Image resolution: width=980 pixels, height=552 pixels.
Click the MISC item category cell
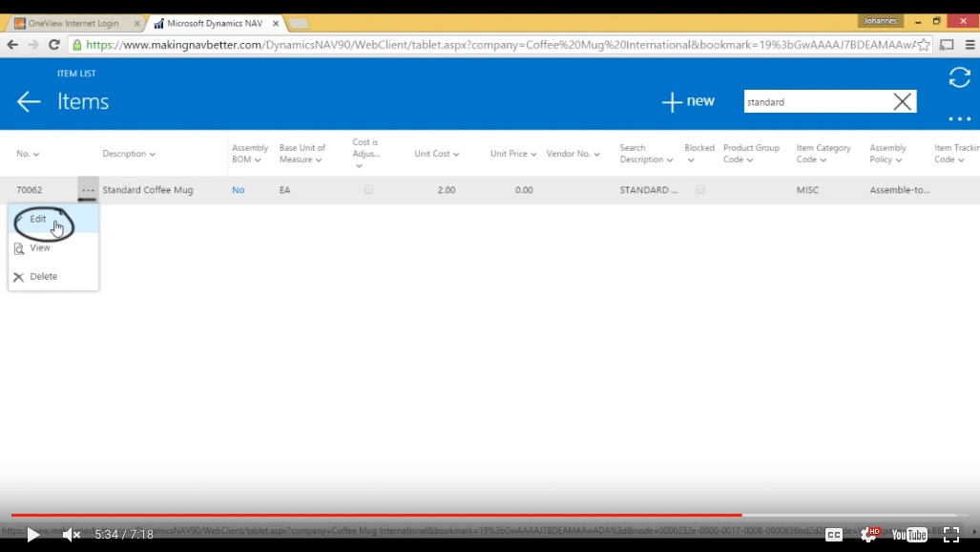pos(807,190)
